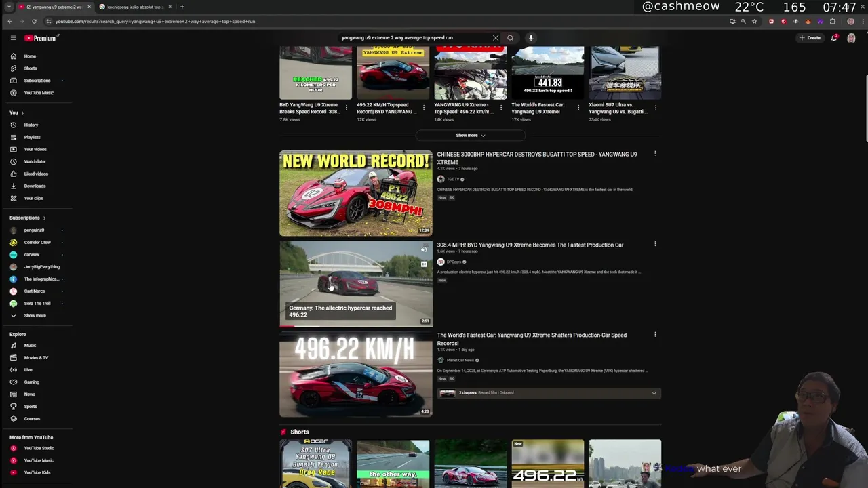The image size is (868, 488).
Task: Open the 496.22 KM/H video thumbnail
Action: tap(356, 373)
